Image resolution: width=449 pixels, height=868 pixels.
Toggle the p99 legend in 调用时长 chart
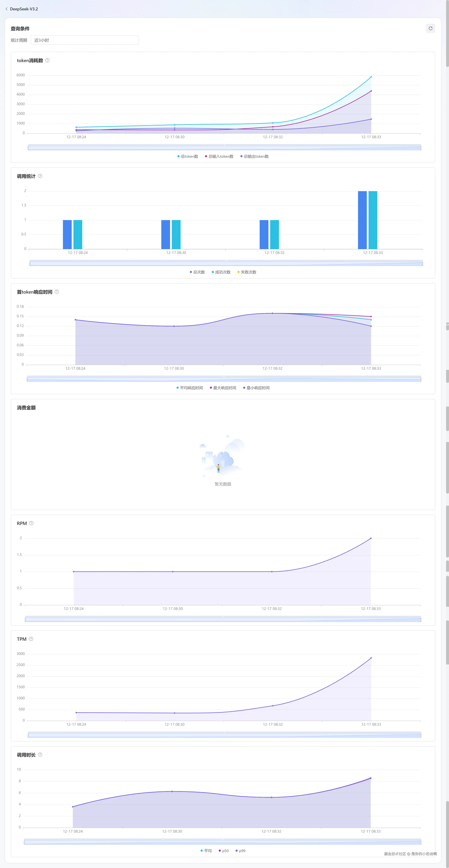241,851
